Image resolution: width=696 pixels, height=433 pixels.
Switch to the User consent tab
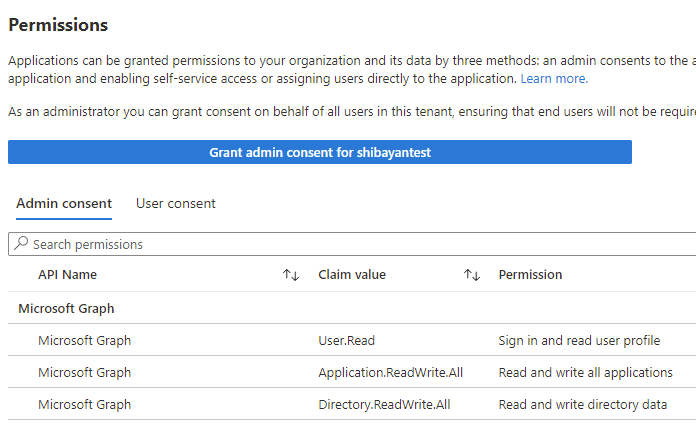(176, 204)
